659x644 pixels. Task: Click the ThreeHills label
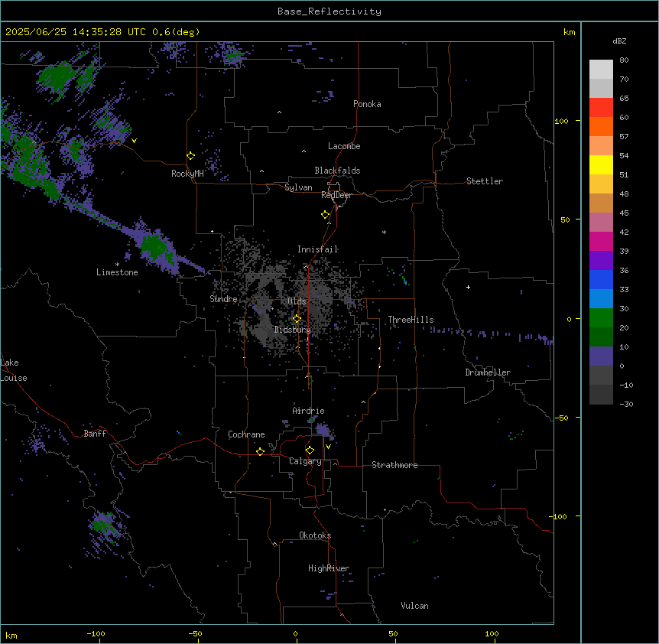411,320
